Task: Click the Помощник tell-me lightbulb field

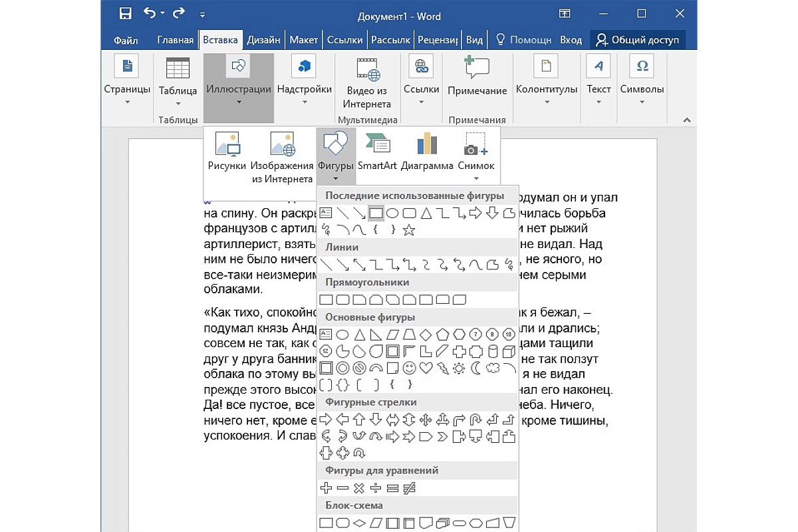Action: tap(524, 40)
